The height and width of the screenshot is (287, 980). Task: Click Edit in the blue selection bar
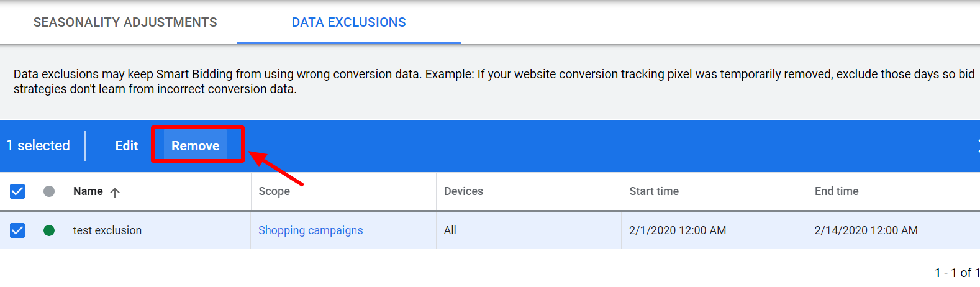coord(127,146)
